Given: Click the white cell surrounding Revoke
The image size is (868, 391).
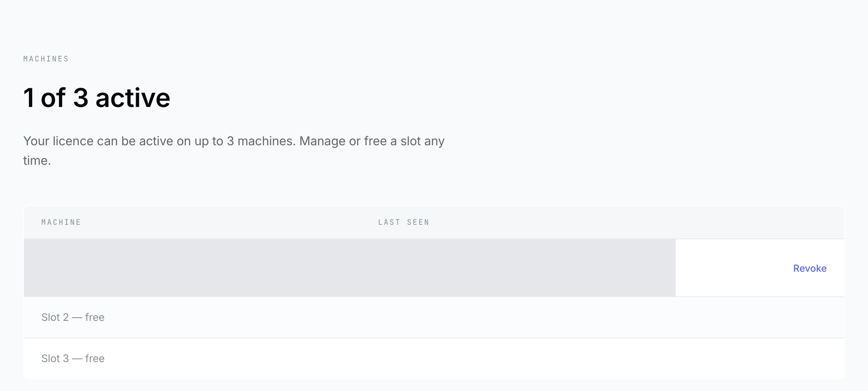Looking at the screenshot, I should tap(760, 268).
